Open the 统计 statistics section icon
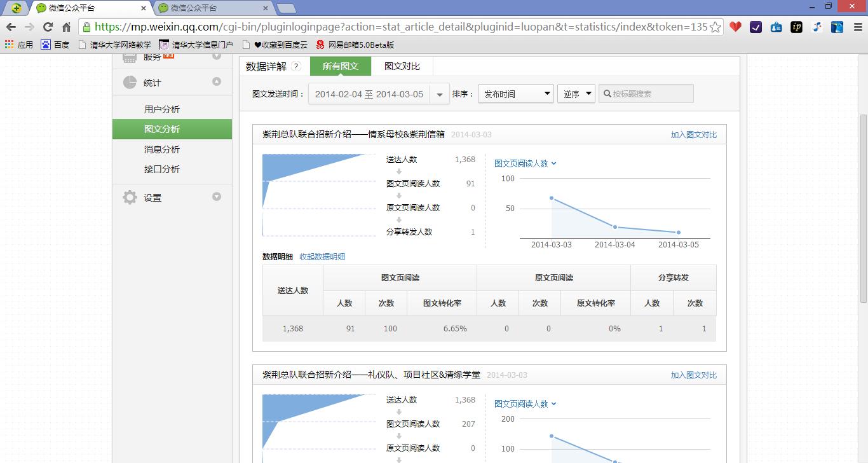868x463 pixels. [129, 82]
